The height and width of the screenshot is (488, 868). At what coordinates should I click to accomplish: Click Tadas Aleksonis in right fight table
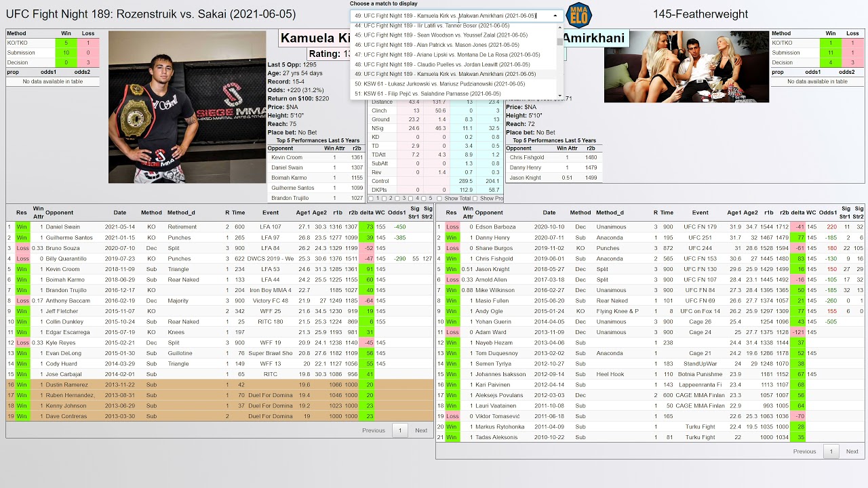click(496, 437)
